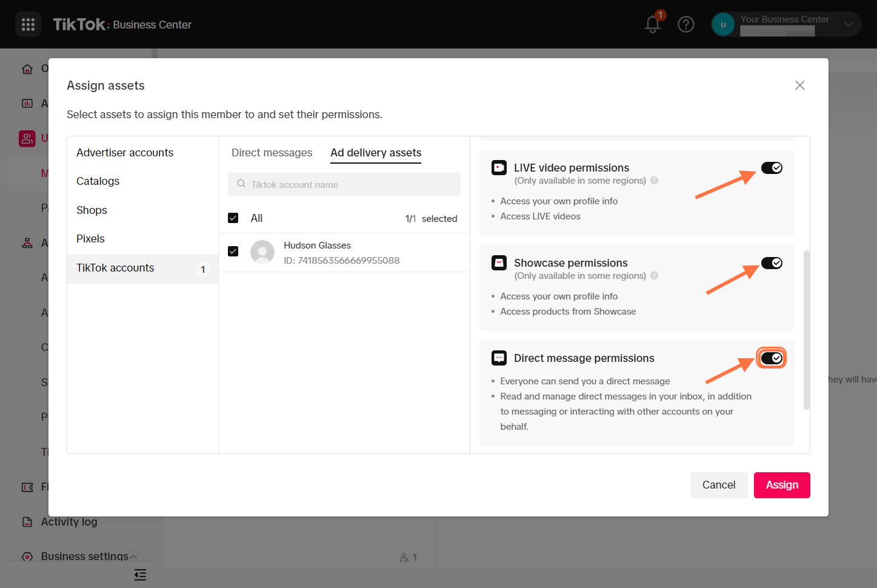Collapse the Business settings section

tap(132, 556)
